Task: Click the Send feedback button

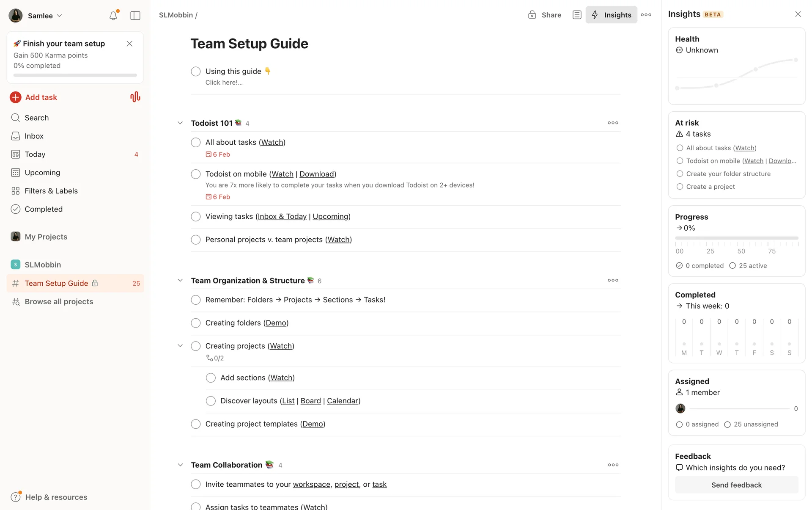Action: pos(736,485)
